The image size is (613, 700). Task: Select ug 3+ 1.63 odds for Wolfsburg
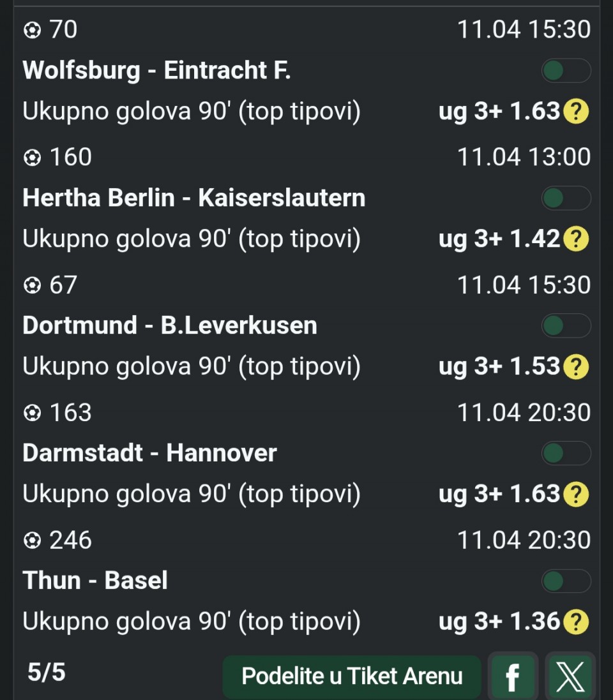[x=499, y=112]
